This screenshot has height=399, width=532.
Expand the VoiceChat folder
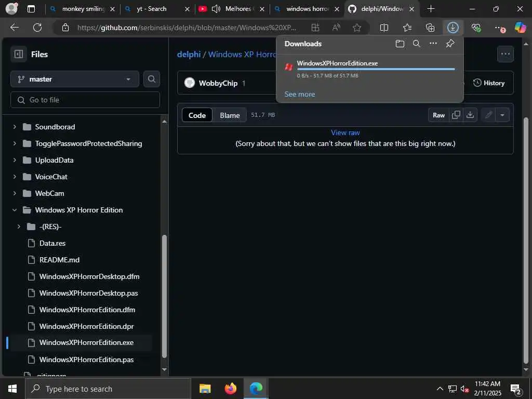tap(15, 177)
